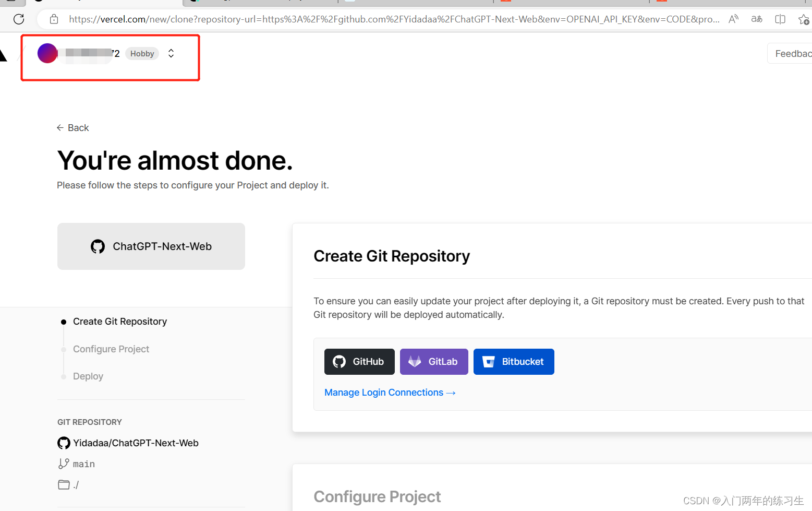The height and width of the screenshot is (511, 812).
Task: Click the Configure Project section heading
Action: (377, 497)
